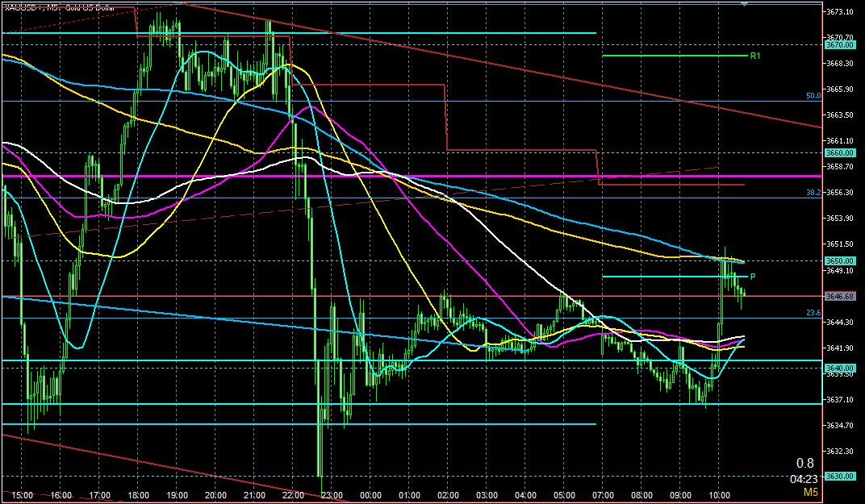Click the 04:23 candle countdown timer
This screenshot has height=504, width=865.
click(x=802, y=478)
